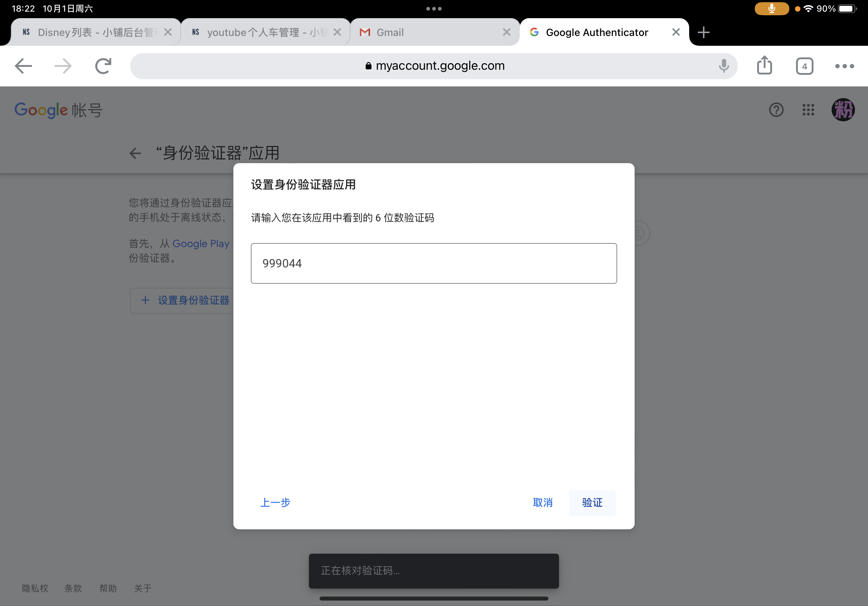Tap the myaccount.google.com address bar
Screen dimensions: 868x606
[434, 66]
